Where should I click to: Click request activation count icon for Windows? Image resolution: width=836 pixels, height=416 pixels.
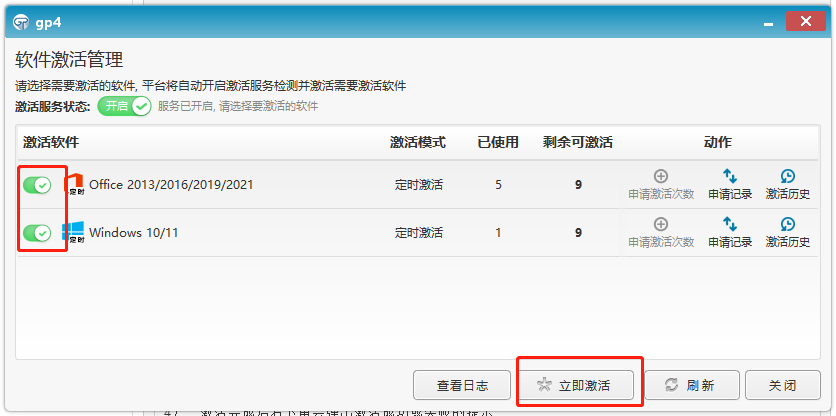(x=660, y=225)
